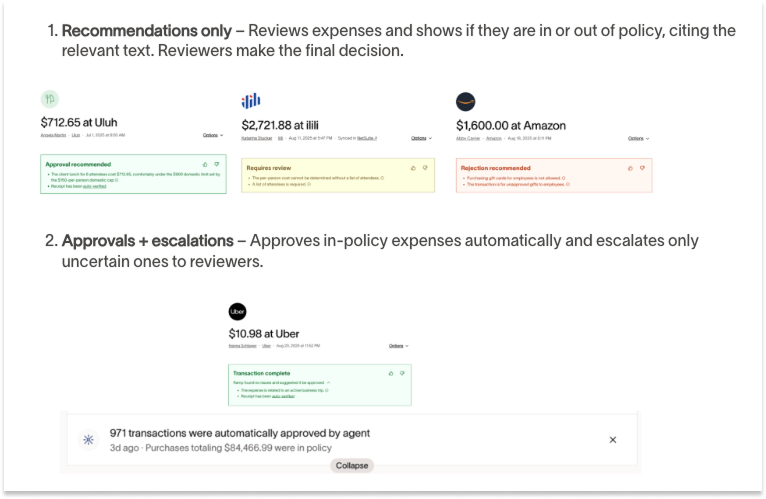Open the Uber merchant link

(266, 346)
